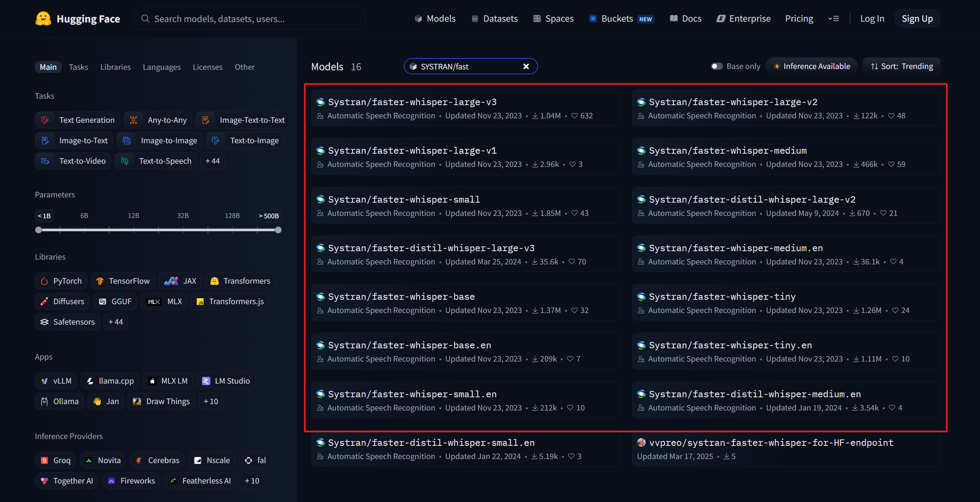The height and width of the screenshot is (502, 980).
Task: Open vvpreo/systran-faster-whisper-for-HF-endpoint model card
Action: [786, 449]
